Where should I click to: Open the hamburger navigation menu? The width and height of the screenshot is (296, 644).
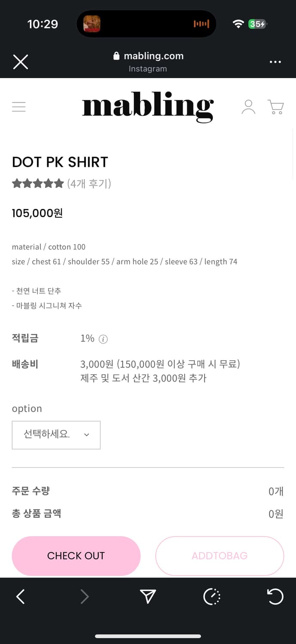[19, 106]
